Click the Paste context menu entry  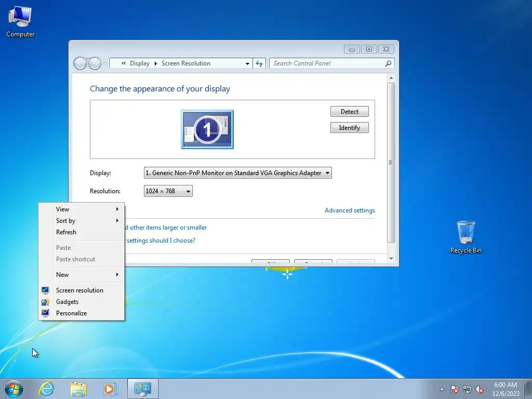(x=82, y=248)
